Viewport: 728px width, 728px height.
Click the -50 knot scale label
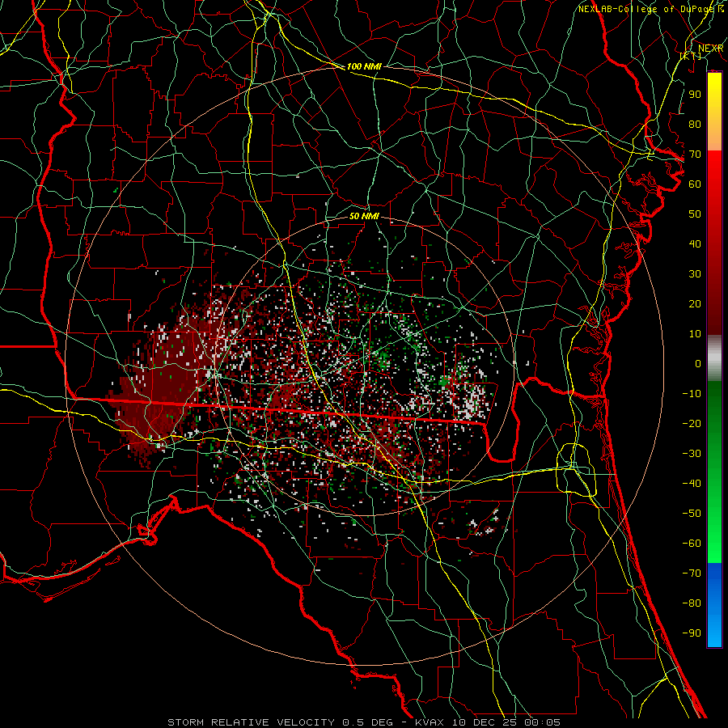tap(692, 514)
